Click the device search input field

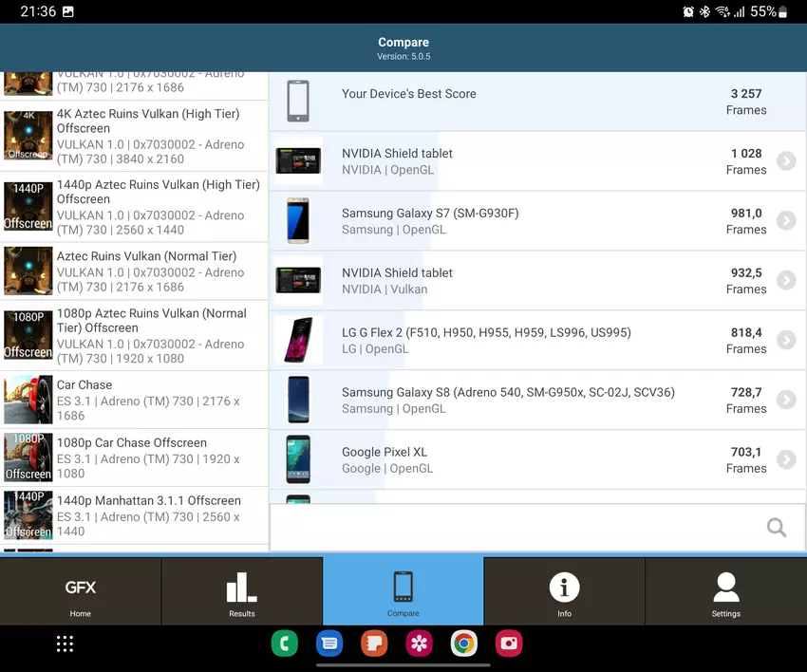[513, 528]
